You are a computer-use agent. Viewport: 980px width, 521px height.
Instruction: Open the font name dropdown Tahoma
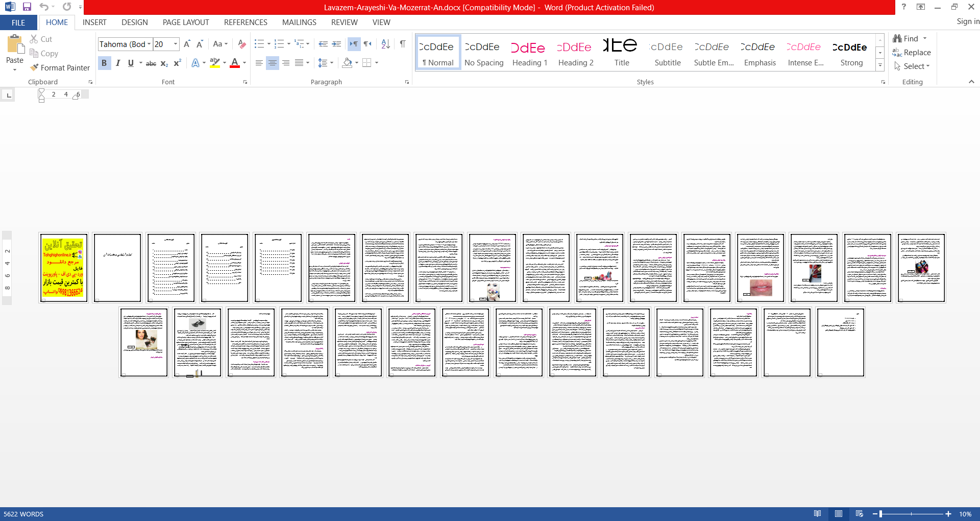click(149, 44)
